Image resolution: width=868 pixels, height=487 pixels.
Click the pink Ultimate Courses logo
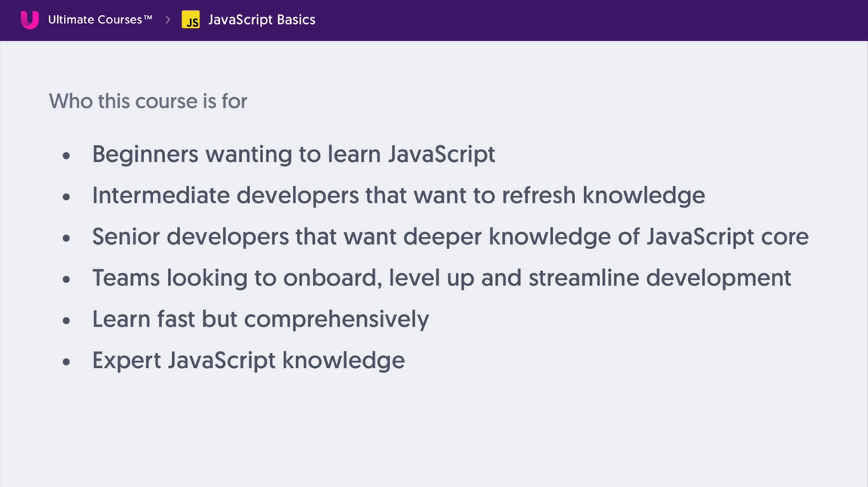pos(29,20)
